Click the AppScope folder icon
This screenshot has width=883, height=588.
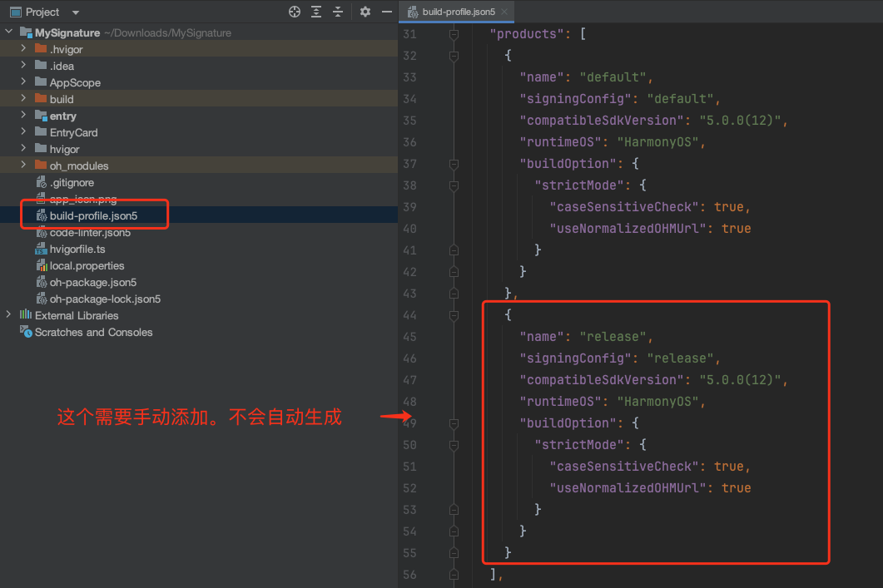click(41, 82)
